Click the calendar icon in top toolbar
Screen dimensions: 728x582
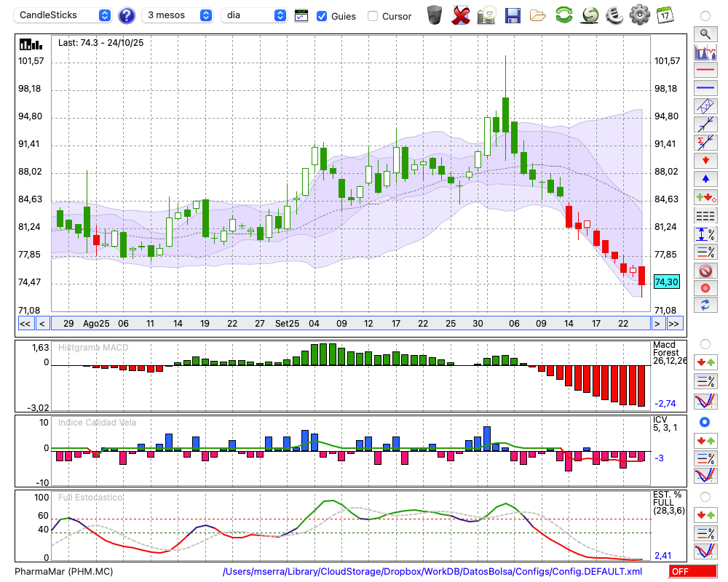[x=665, y=15]
